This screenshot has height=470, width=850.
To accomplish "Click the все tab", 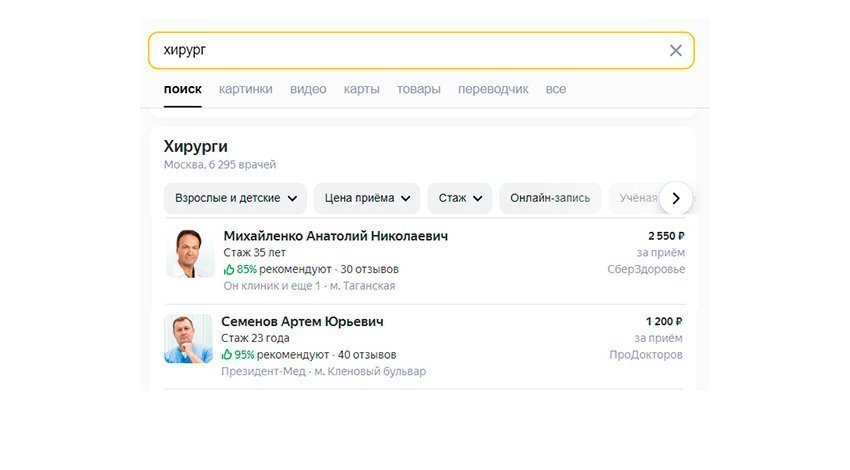I will click(x=556, y=89).
